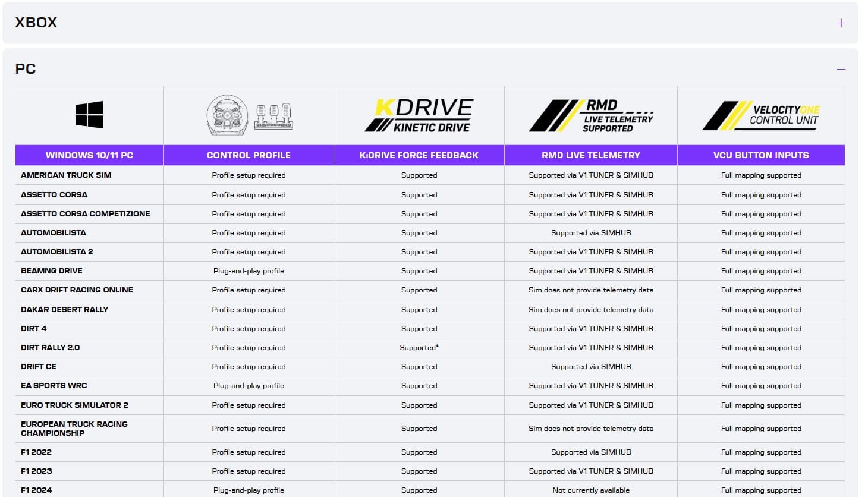Click F1 2024 game name
Screen dimensions: 868x497
[x=36, y=490]
